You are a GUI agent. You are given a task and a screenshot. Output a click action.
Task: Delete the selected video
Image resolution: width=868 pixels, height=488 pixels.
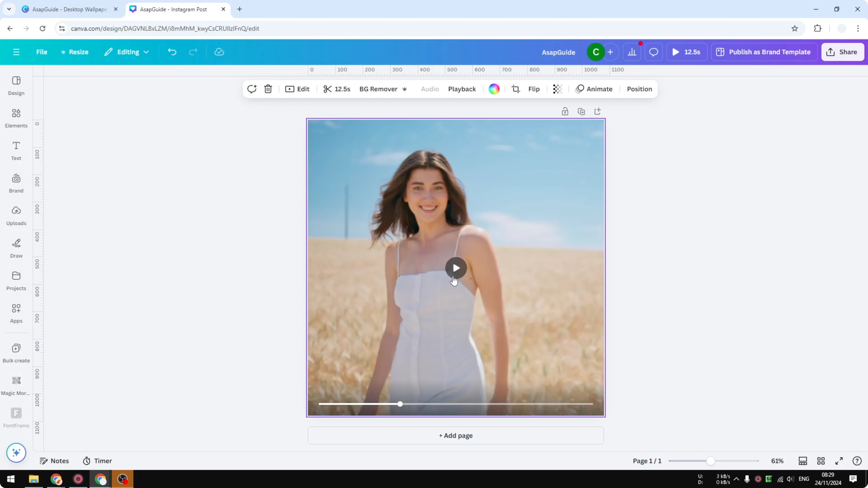tap(268, 89)
